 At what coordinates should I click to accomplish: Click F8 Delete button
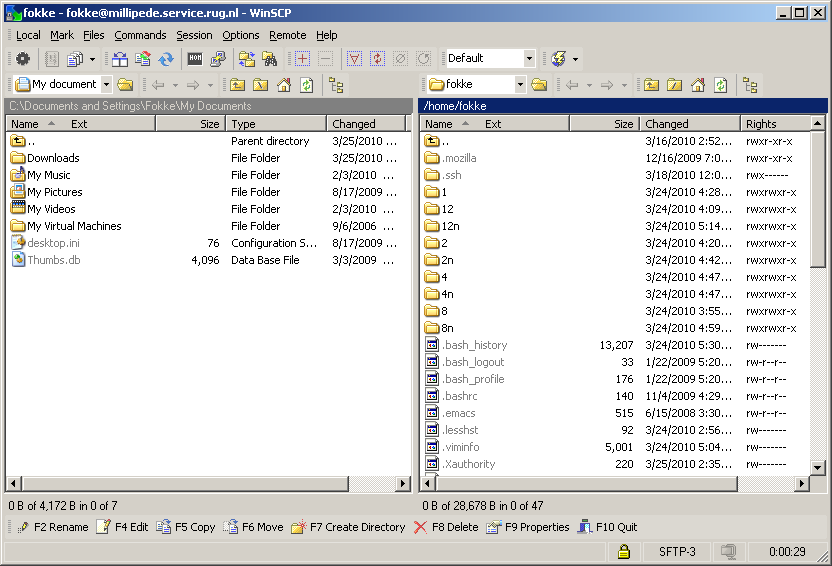[446, 527]
